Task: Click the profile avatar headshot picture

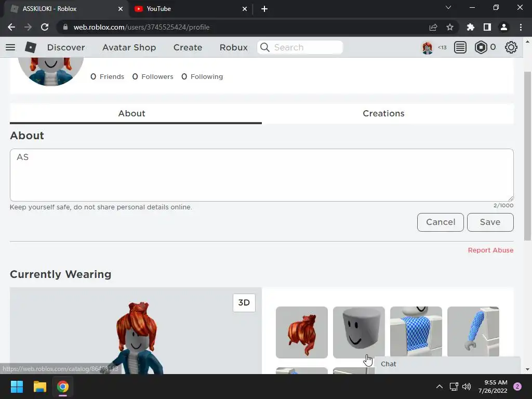Action: pyautogui.click(x=50, y=72)
